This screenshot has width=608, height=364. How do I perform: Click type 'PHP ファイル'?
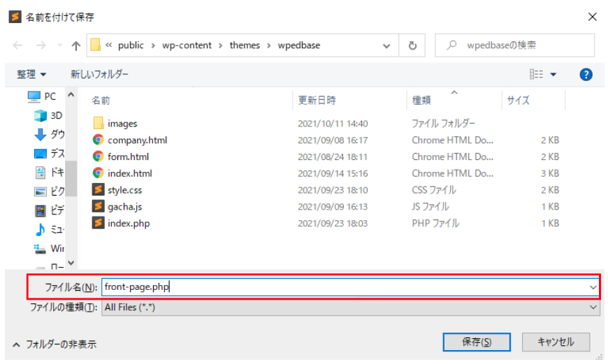(435, 224)
